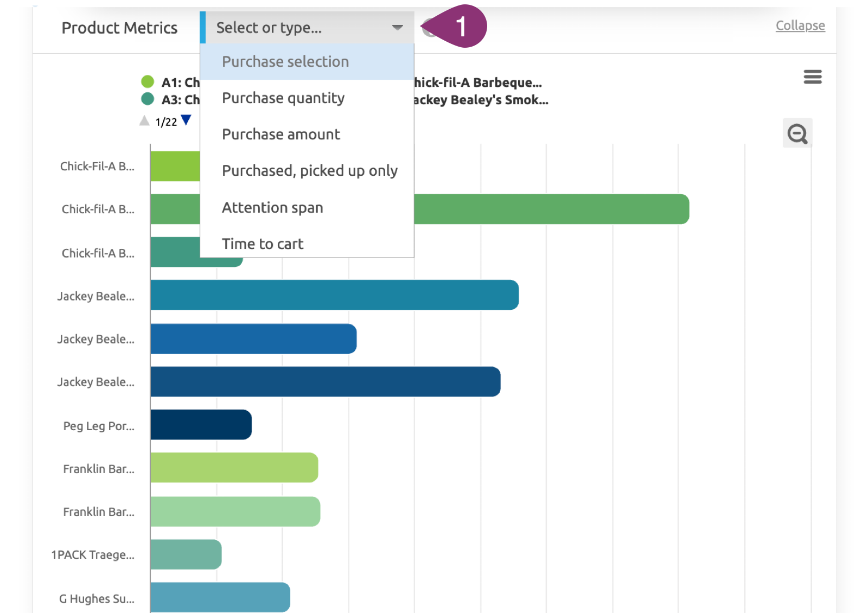Click the dropdown arrow in Product Metrics
This screenshot has height=613, width=868.
(x=397, y=28)
